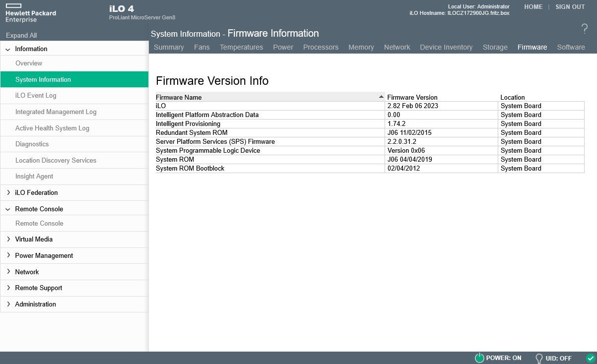The height and width of the screenshot is (364, 597).
Task: Click Local User: Administrator text
Action: point(478,6)
